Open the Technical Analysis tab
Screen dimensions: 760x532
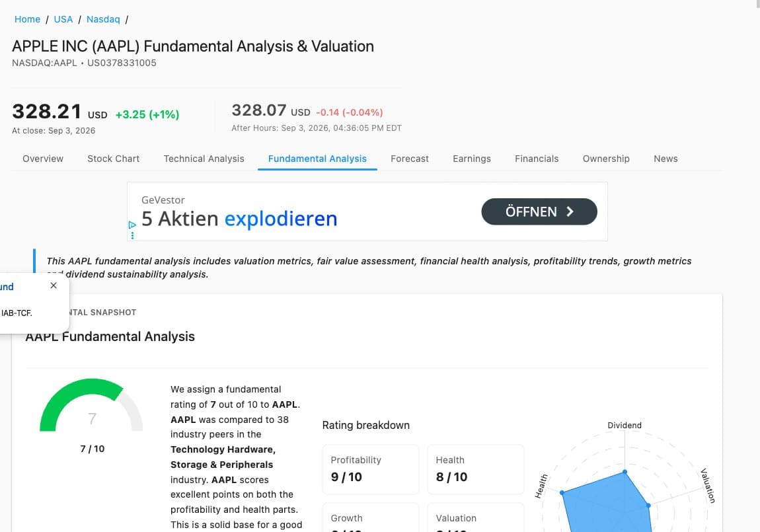(204, 159)
